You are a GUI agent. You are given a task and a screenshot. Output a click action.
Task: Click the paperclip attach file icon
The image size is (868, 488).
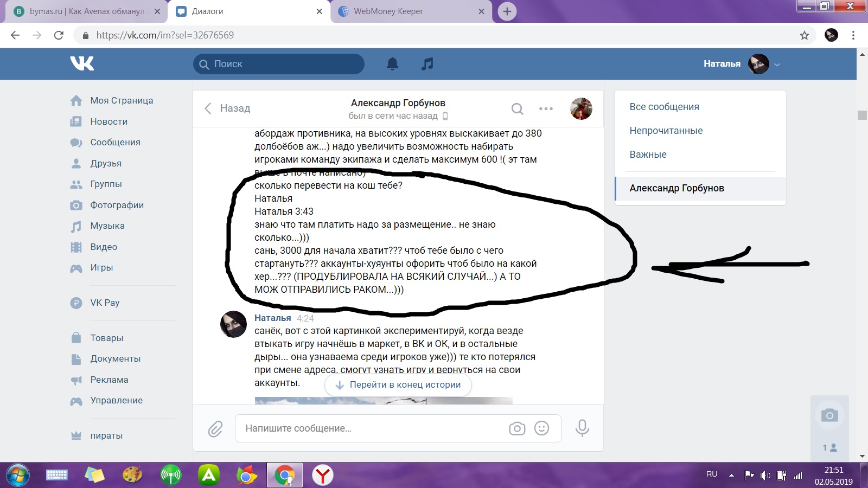(x=215, y=429)
